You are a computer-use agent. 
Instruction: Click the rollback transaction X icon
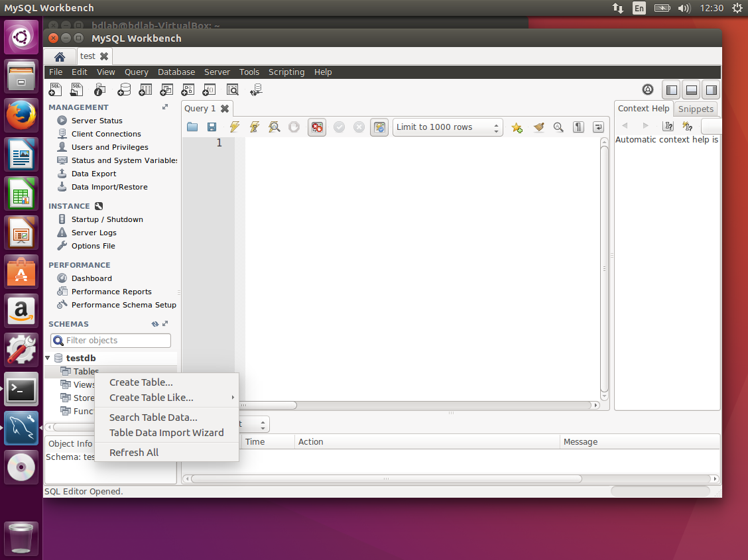coord(359,127)
